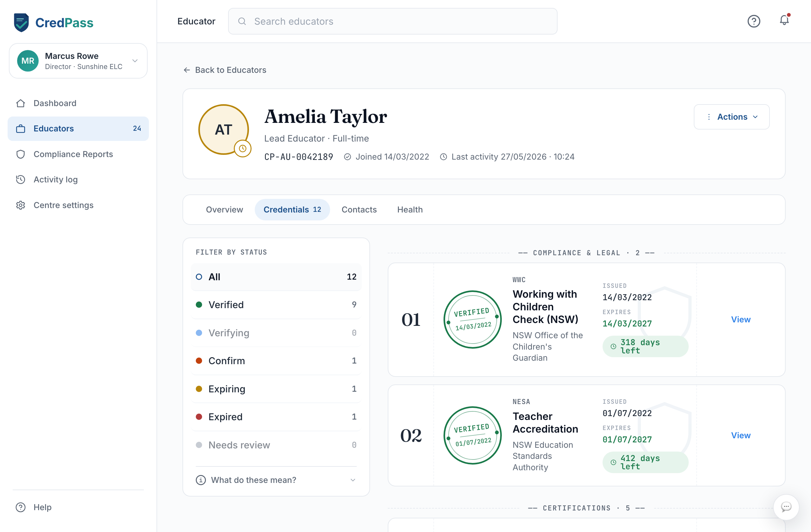
Task: Click credential number 02
Action: [411, 435]
